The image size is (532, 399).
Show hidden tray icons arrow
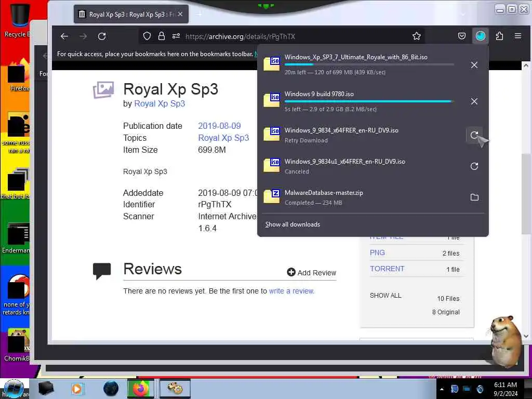coord(442,389)
